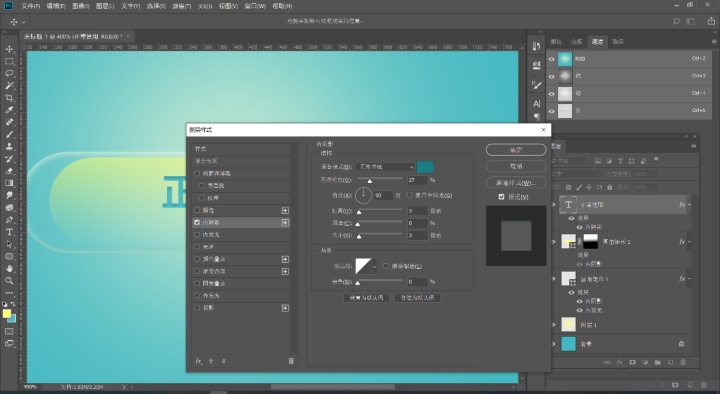Open the Edit menu

coord(56,6)
